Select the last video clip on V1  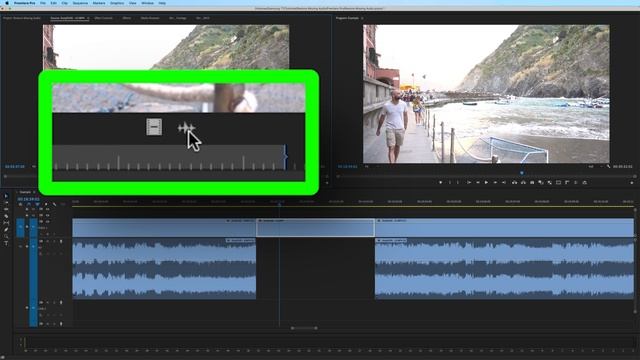504,227
